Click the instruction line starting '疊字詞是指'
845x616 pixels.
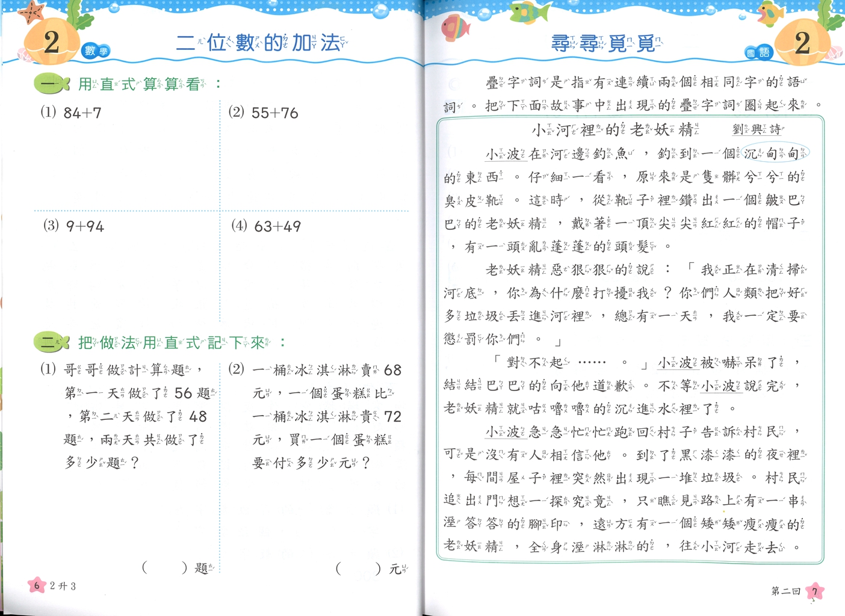coord(646,82)
